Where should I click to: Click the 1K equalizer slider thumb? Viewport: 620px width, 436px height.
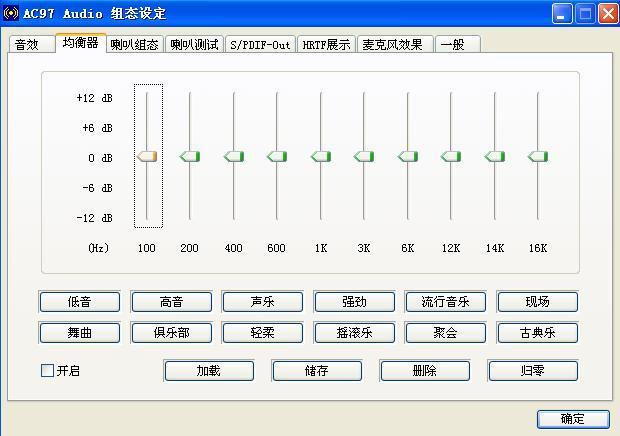tap(321, 157)
